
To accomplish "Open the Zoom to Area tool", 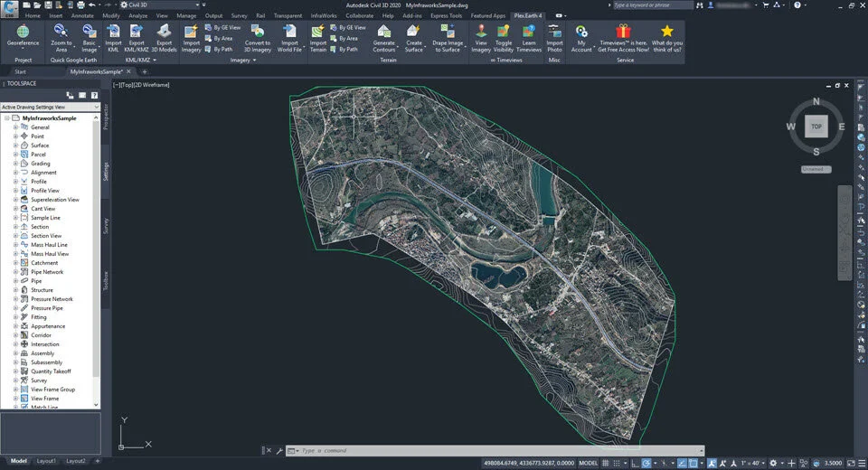I will (x=61, y=37).
